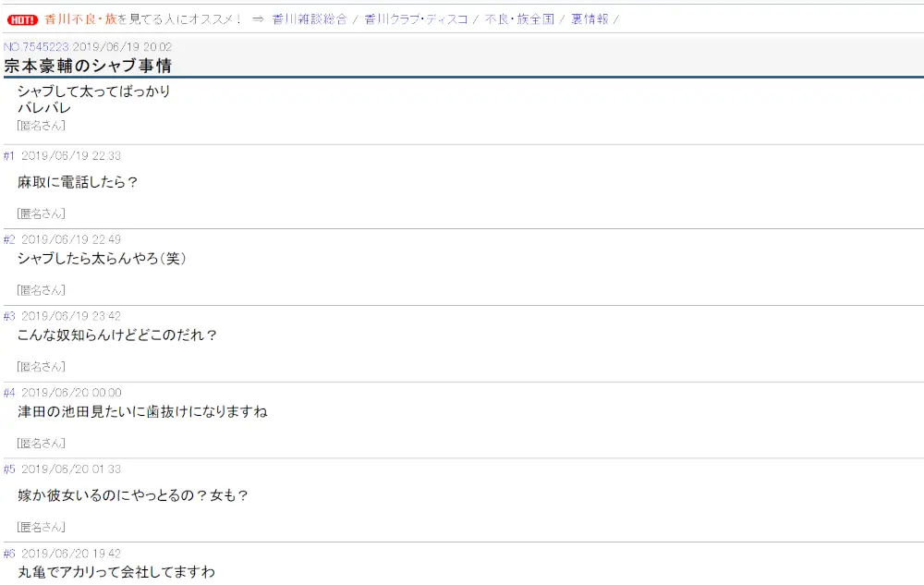Go to the 香川クラブ・ディスコ board

[x=416, y=19]
